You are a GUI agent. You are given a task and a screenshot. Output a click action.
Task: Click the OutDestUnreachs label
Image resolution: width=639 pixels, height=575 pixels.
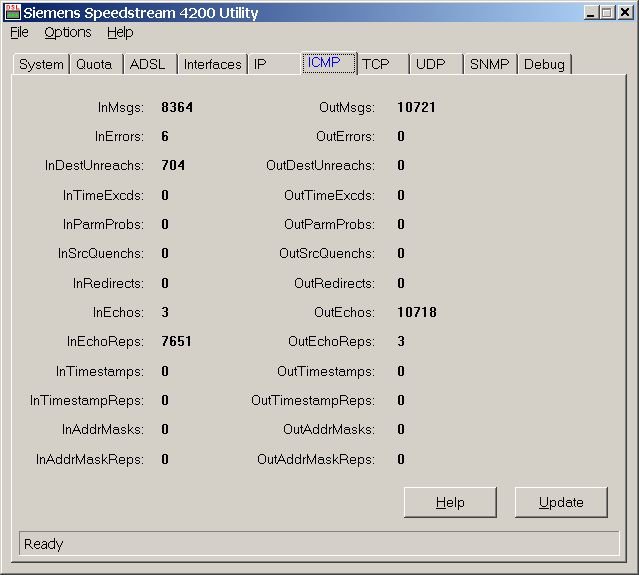pos(320,165)
